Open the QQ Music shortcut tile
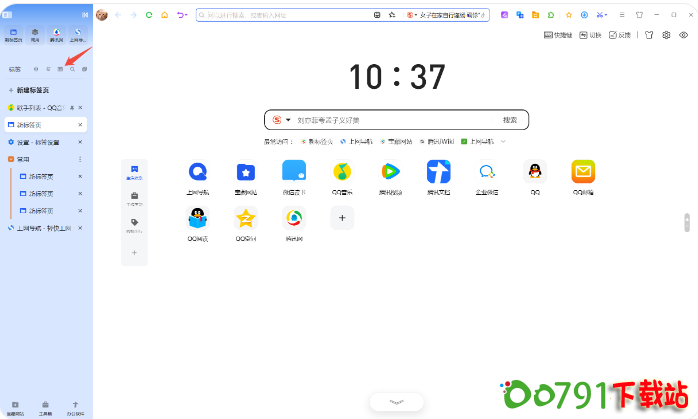 click(x=342, y=171)
